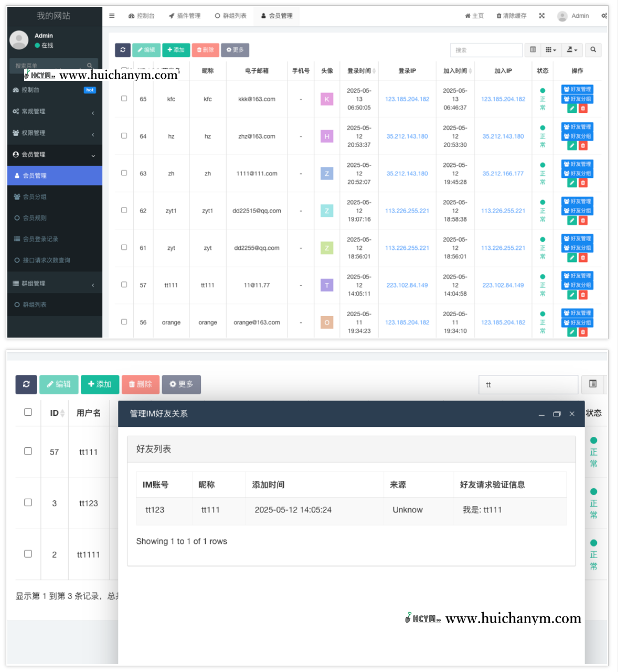Screen dimensions: 618x672
Task: Open login IP link 123.185.204.182 for kfc
Action: (x=407, y=98)
